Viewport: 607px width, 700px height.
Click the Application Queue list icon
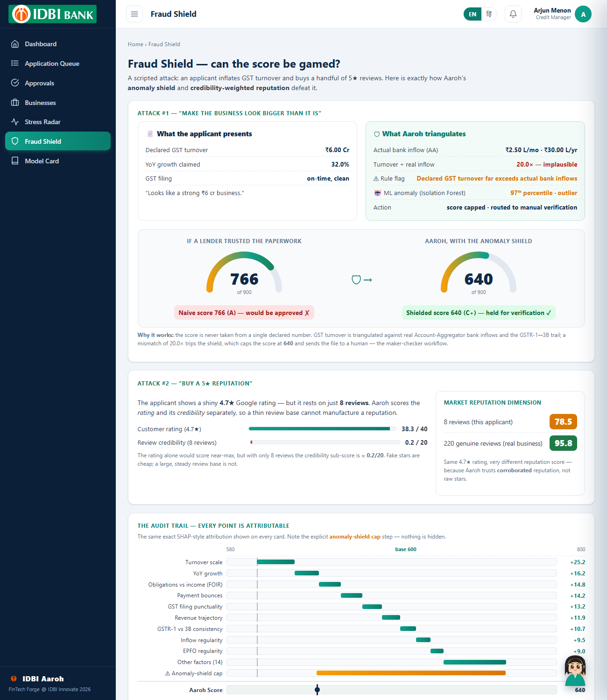pyautogui.click(x=15, y=63)
